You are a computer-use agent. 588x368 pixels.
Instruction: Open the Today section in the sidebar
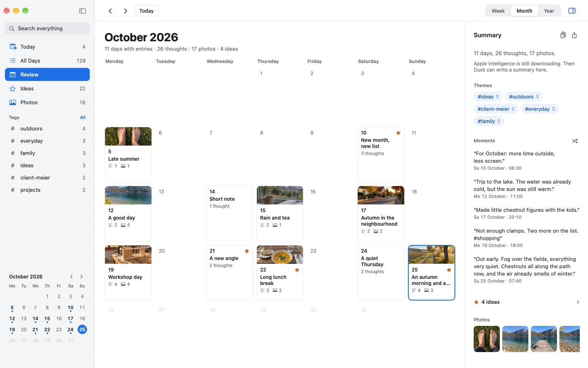[47, 47]
